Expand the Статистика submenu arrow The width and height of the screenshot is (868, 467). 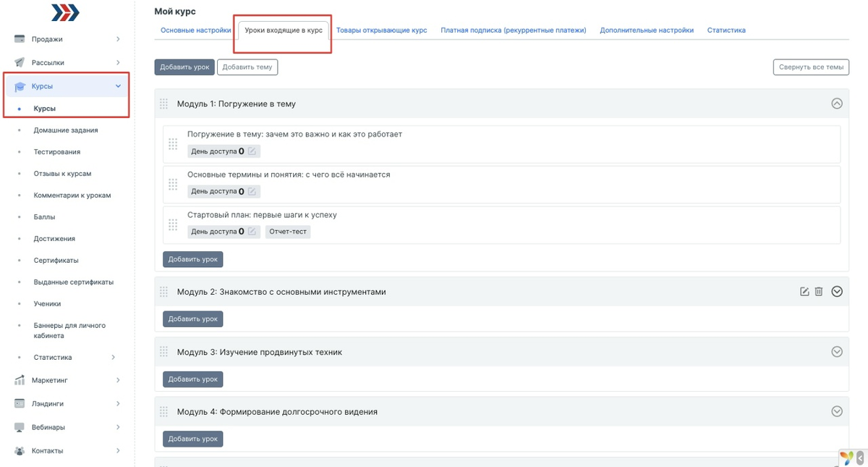coord(113,357)
